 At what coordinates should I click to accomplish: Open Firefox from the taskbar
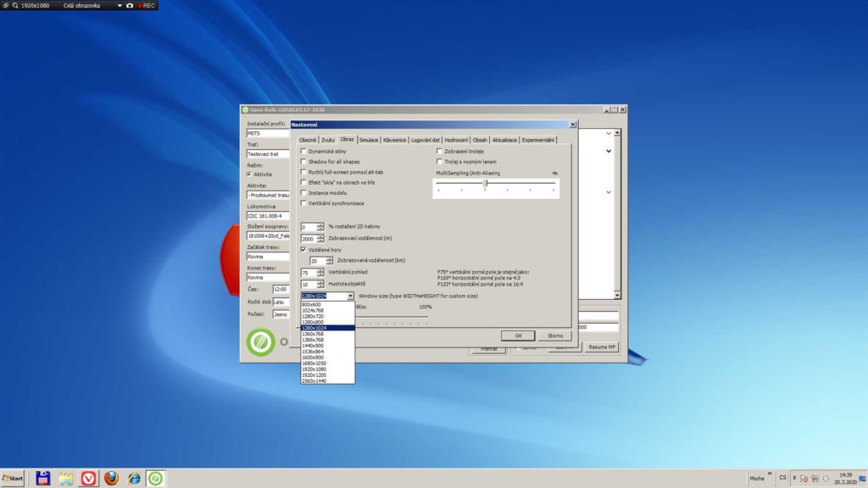(x=111, y=479)
